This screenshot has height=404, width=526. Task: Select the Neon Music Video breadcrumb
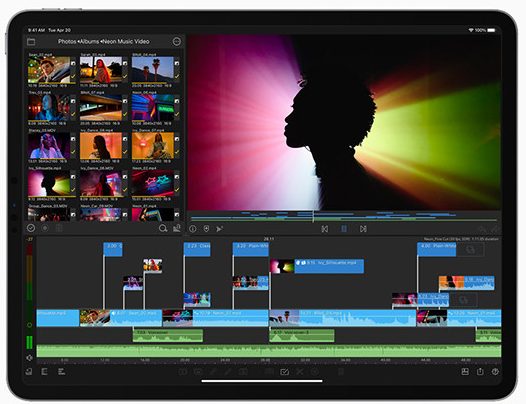(126, 42)
